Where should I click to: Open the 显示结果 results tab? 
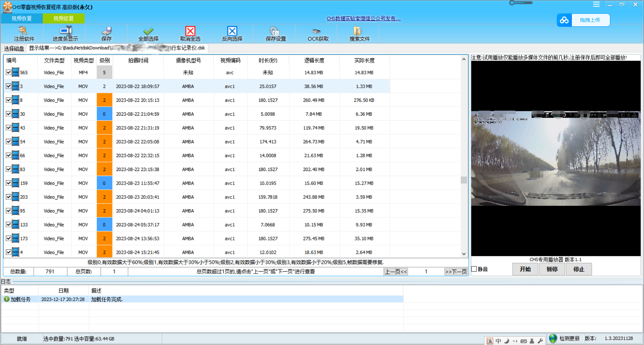(117, 48)
